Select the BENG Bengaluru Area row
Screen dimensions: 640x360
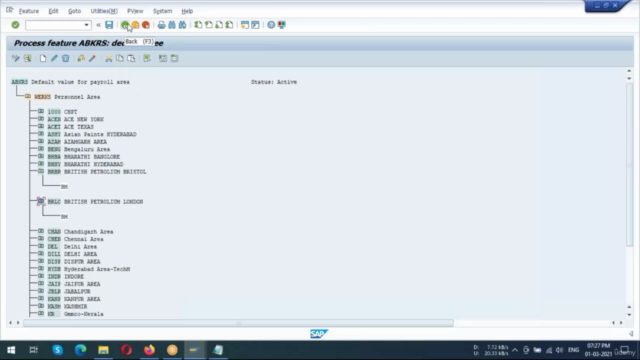pyautogui.click(x=79, y=149)
